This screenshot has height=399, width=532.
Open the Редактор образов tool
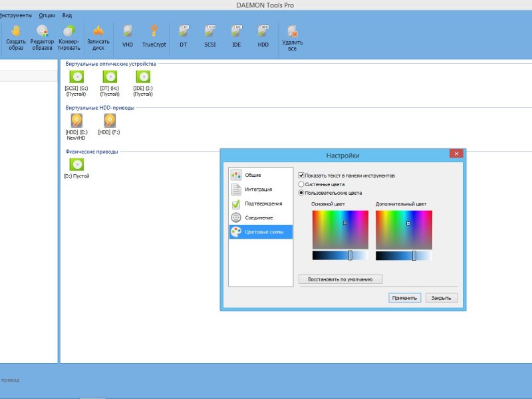pyautogui.click(x=42, y=38)
